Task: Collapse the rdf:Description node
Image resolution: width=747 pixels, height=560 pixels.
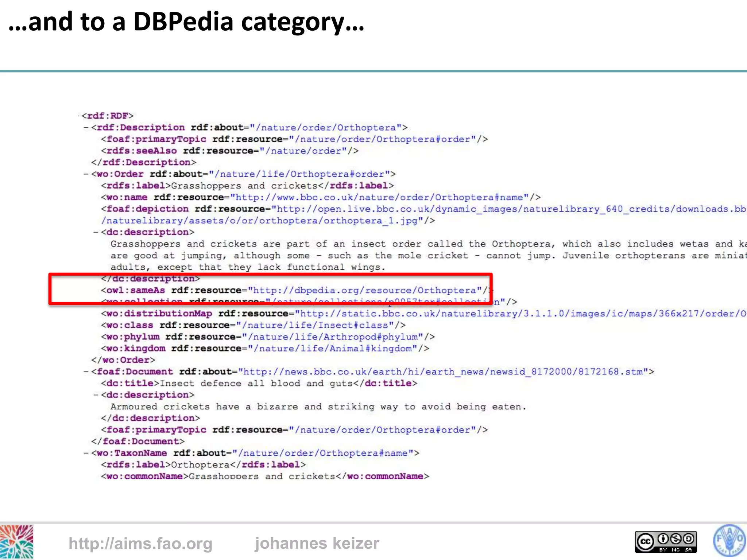Action: (x=86, y=128)
